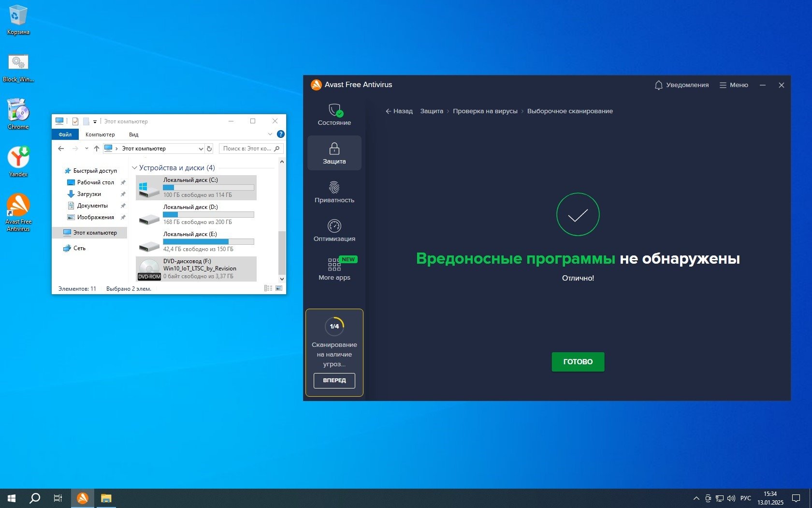Show hidden tray icons chevron
Screen dimensions: 812x508
point(696,498)
